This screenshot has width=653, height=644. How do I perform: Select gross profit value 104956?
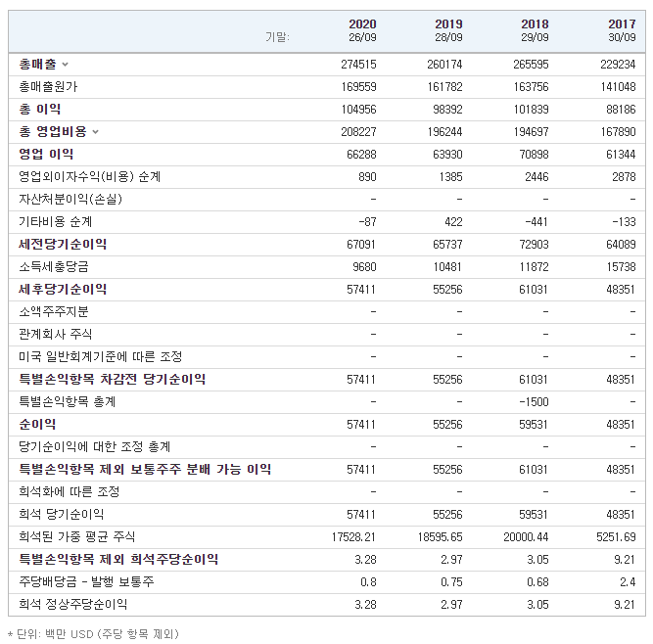click(358, 110)
